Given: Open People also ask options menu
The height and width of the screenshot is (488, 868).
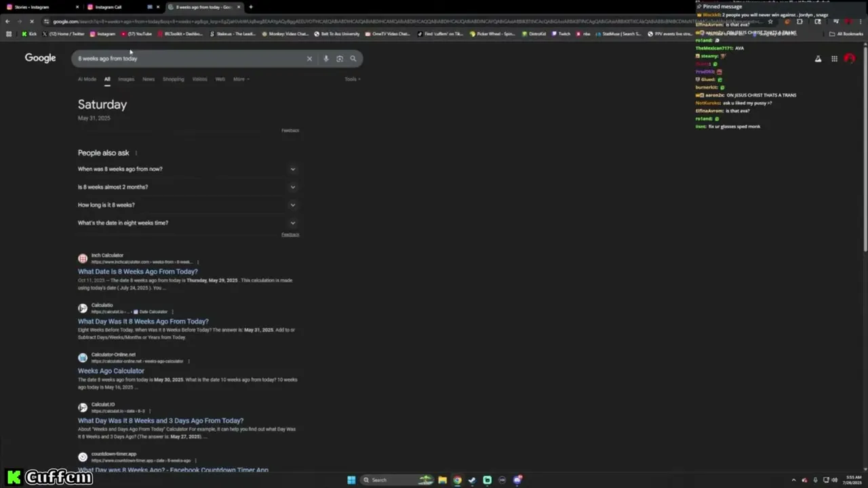Looking at the screenshot, I should [x=136, y=153].
